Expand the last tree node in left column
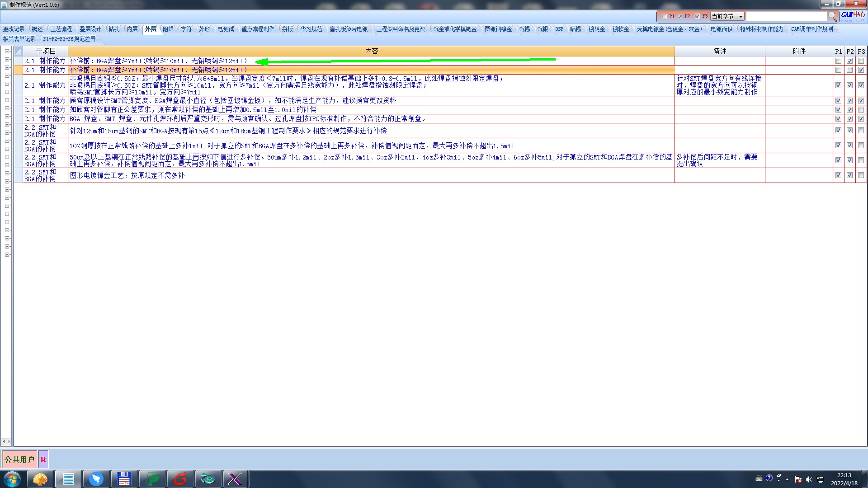This screenshot has height=488, width=868. 7,255
